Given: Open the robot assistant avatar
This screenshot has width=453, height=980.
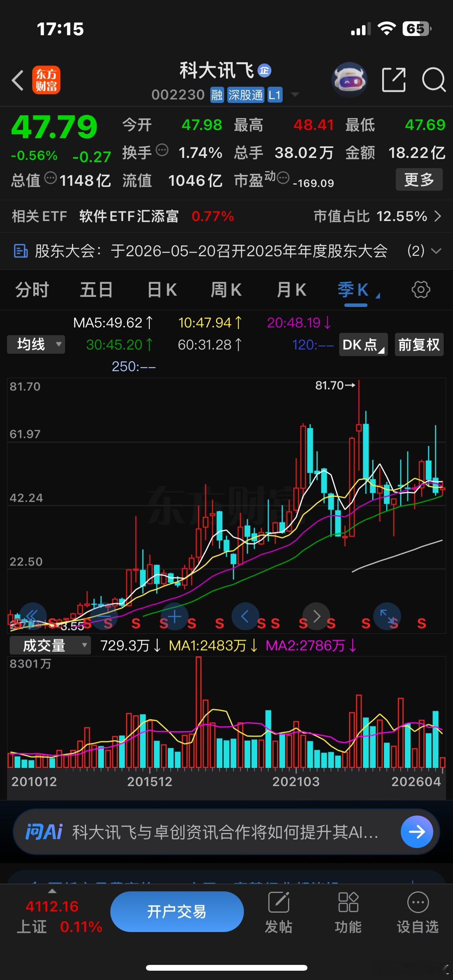Looking at the screenshot, I should point(349,80).
